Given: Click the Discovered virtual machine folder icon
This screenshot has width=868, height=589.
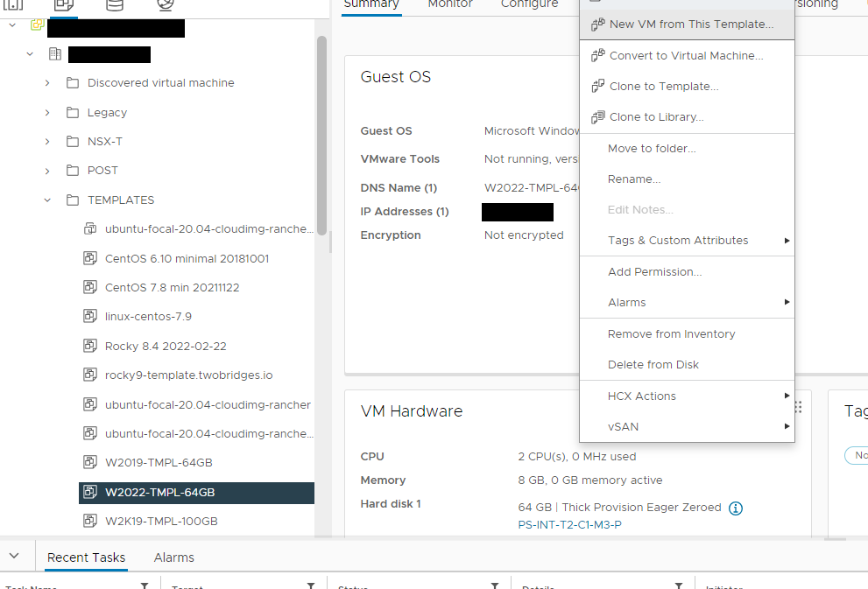Looking at the screenshot, I should pos(73,83).
